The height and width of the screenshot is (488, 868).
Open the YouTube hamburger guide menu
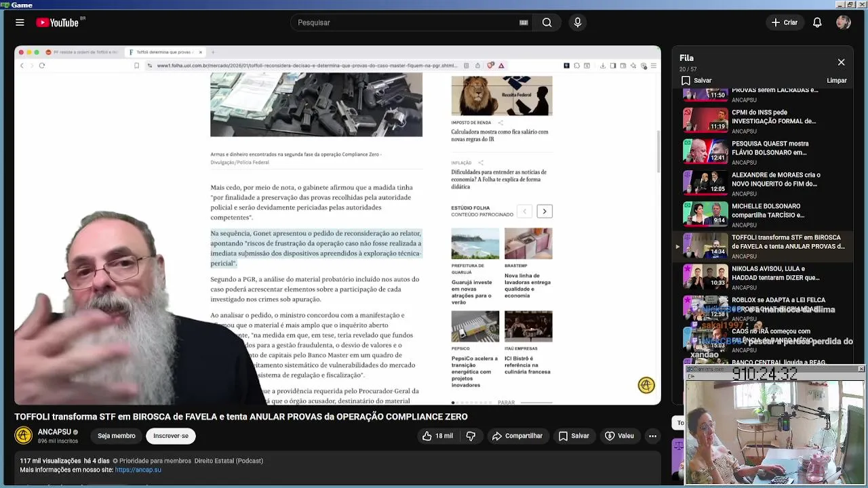(x=20, y=22)
